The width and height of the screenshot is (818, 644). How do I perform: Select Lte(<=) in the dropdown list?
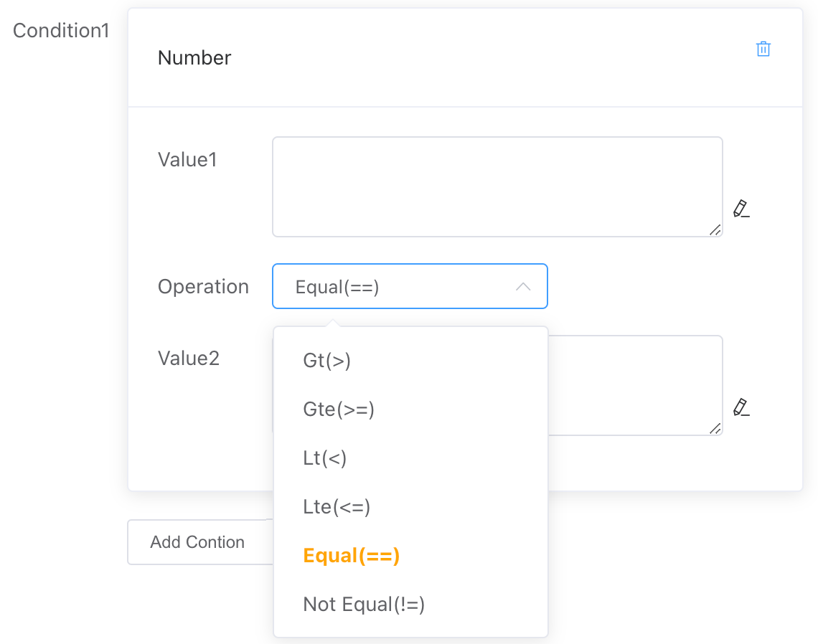(x=337, y=507)
